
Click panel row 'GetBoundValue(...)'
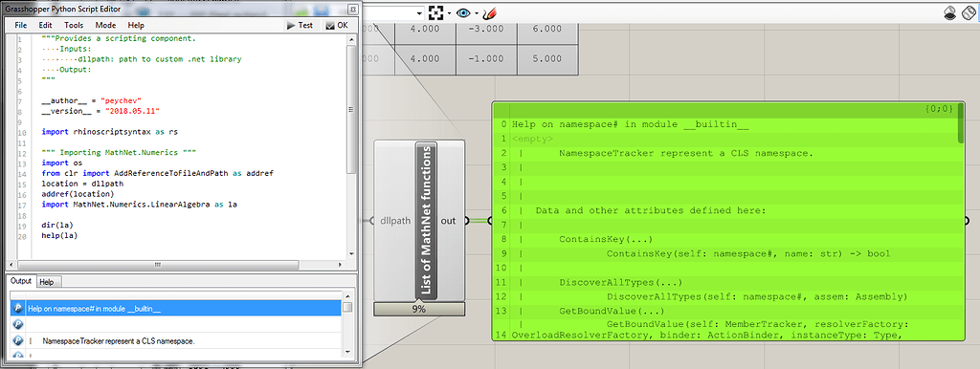(x=612, y=311)
